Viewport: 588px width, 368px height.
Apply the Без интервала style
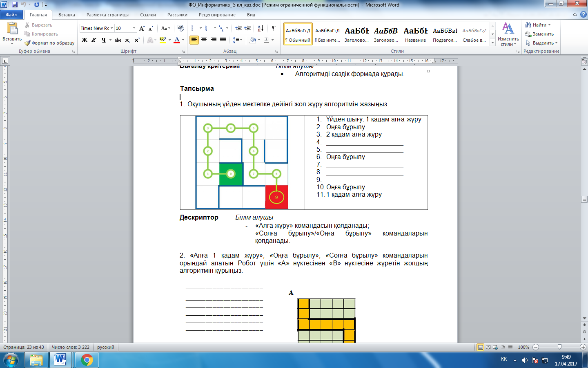[327, 34]
